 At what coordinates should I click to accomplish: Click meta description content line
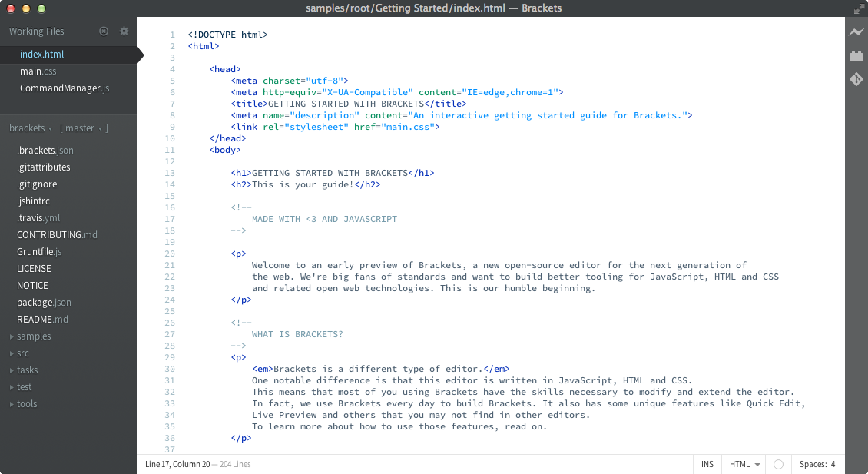point(462,115)
